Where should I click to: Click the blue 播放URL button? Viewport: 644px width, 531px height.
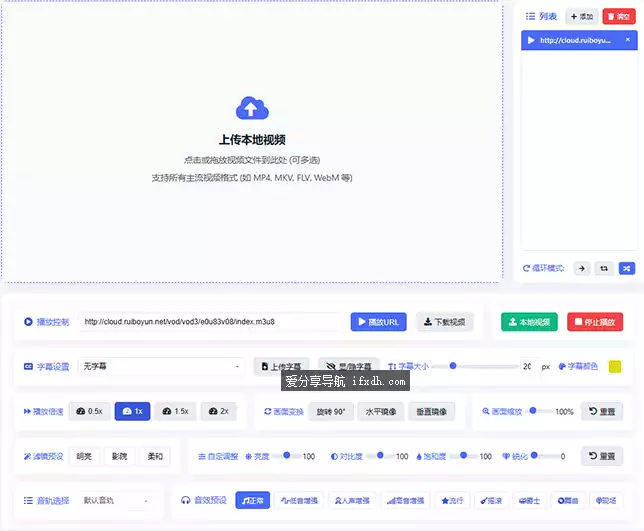tap(378, 322)
